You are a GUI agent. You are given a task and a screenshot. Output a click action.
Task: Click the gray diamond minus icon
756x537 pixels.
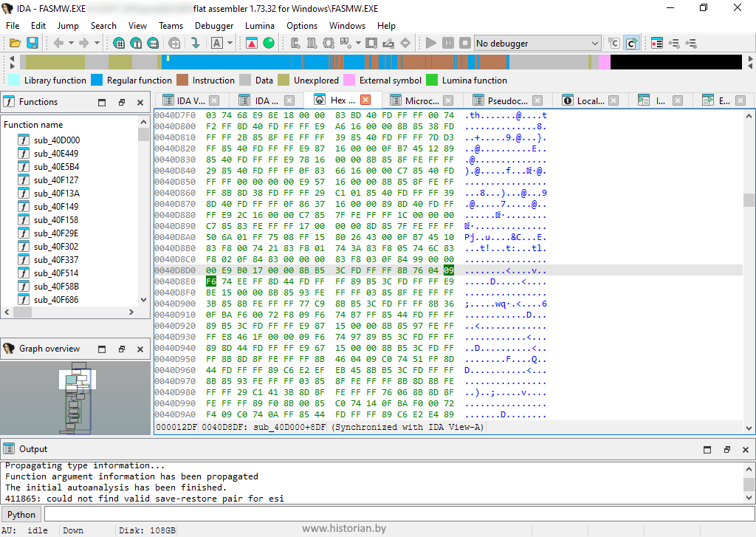point(405,44)
